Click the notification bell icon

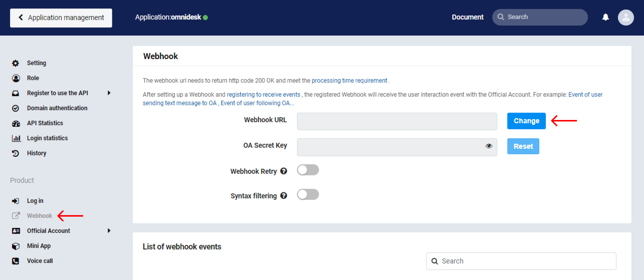[x=605, y=17]
